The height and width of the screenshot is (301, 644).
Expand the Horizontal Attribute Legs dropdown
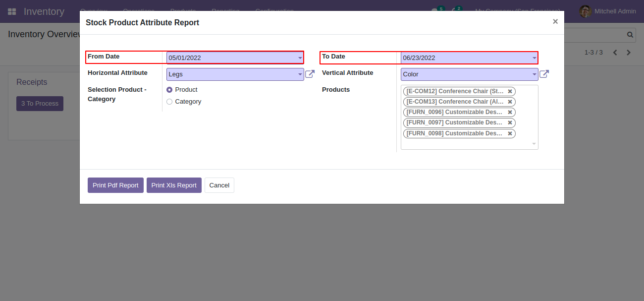pyautogui.click(x=235, y=74)
